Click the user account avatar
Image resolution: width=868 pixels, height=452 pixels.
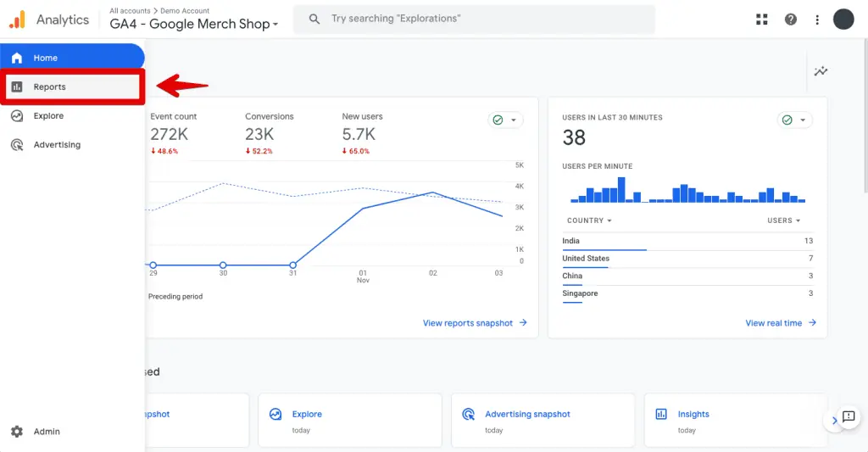coord(843,20)
